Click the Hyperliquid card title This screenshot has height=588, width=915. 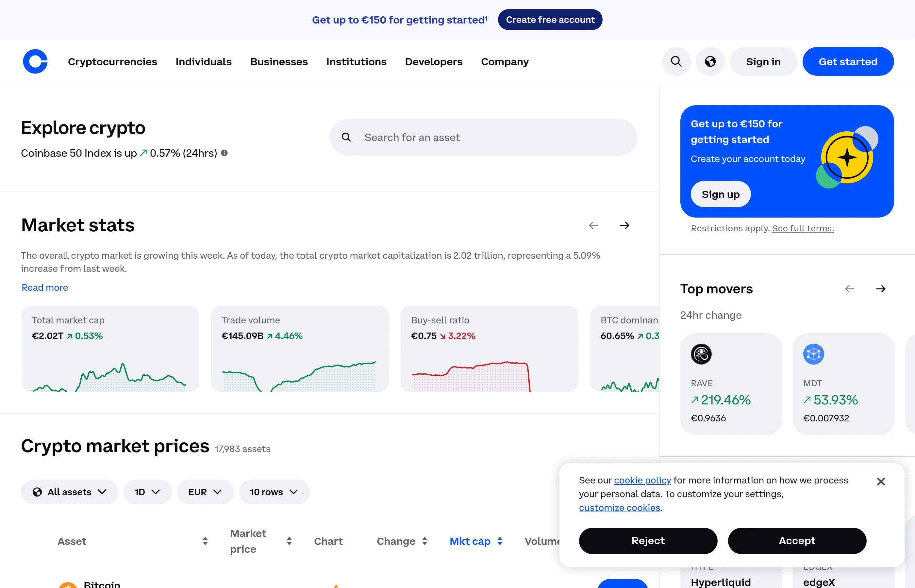(x=721, y=582)
